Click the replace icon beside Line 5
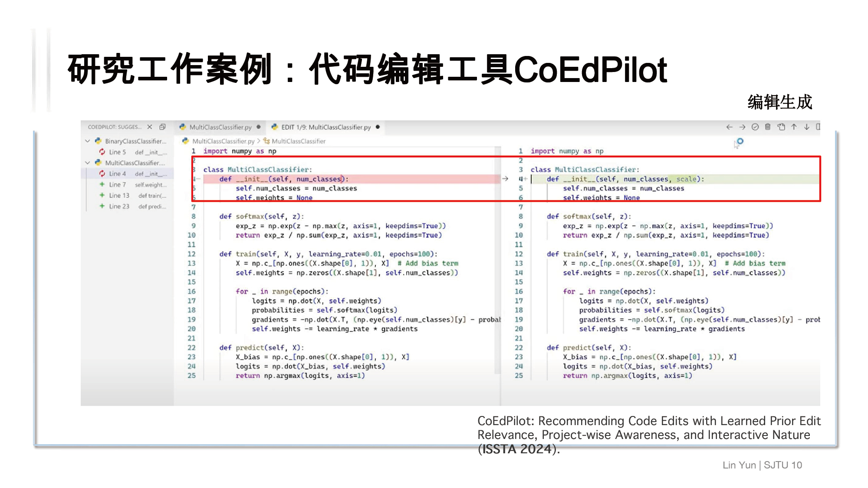The width and height of the screenshot is (868, 488). tap(102, 152)
